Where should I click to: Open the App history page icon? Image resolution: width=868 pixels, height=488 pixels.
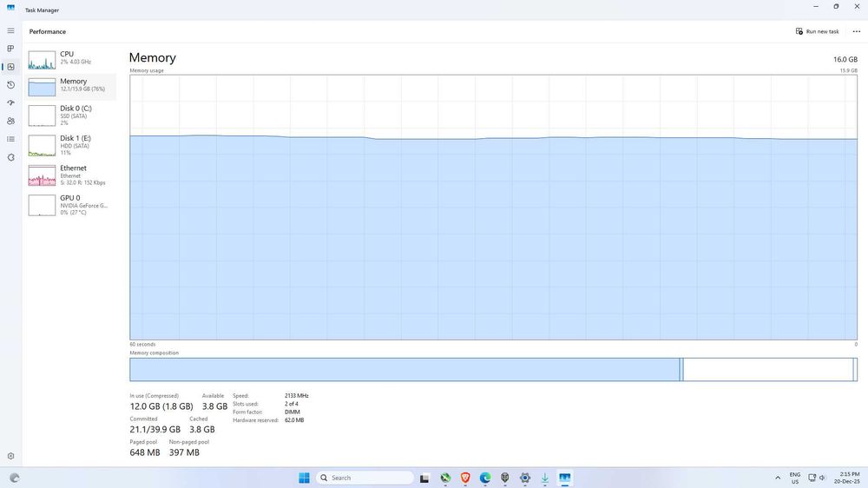[x=10, y=85]
